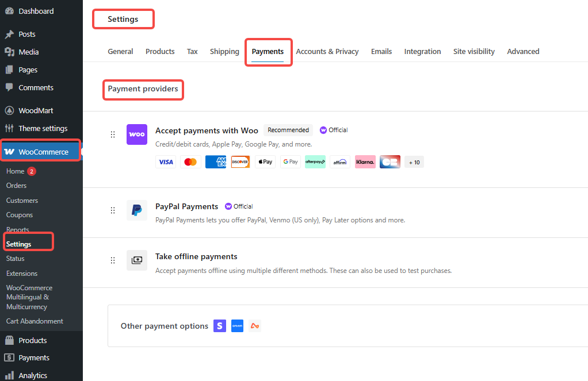
Task: Select the Accounts & Privacy tab
Action: (327, 51)
